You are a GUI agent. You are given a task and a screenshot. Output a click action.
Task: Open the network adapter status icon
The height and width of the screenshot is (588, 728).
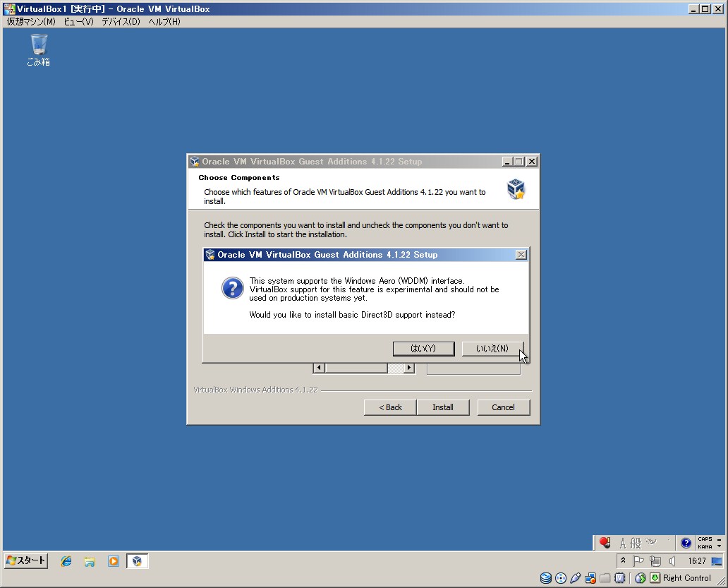(x=590, y=578)
